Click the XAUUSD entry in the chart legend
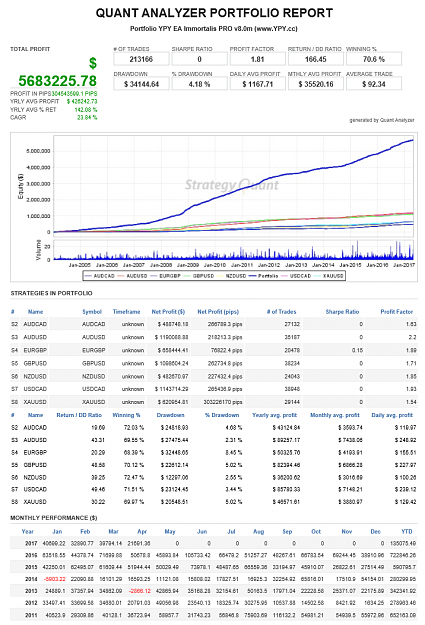Viewport: 425px width, 625px height. coord(329,276)
